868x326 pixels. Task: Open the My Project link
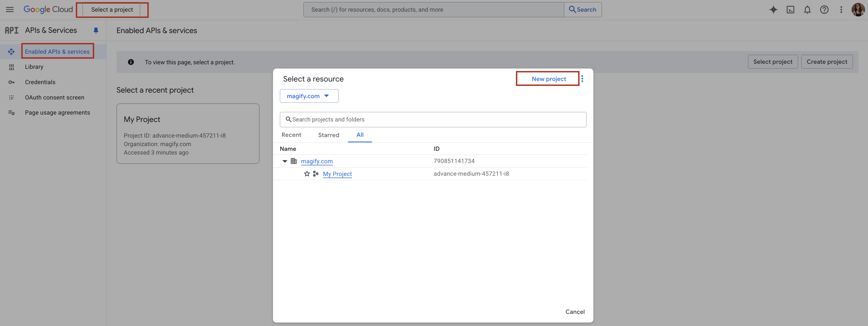(337, 174)
